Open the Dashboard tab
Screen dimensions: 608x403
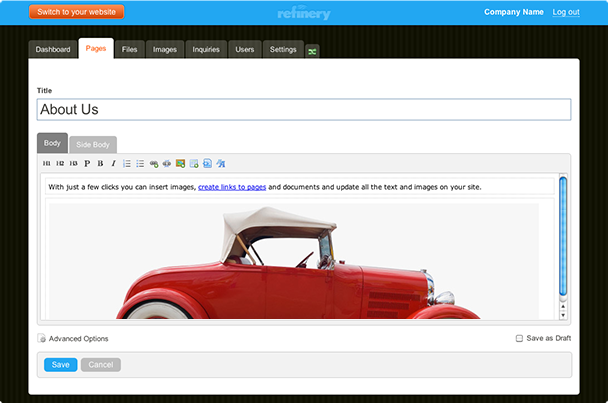[53, 50]
